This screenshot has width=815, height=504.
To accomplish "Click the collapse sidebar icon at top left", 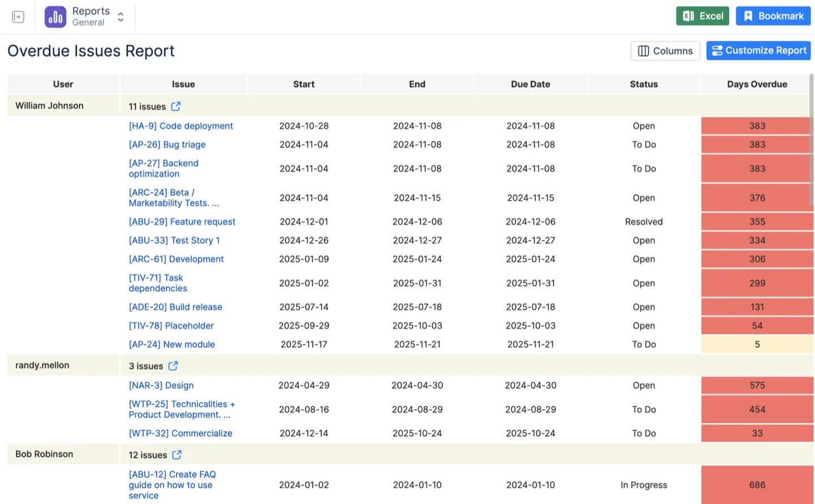I will [18, 16].
